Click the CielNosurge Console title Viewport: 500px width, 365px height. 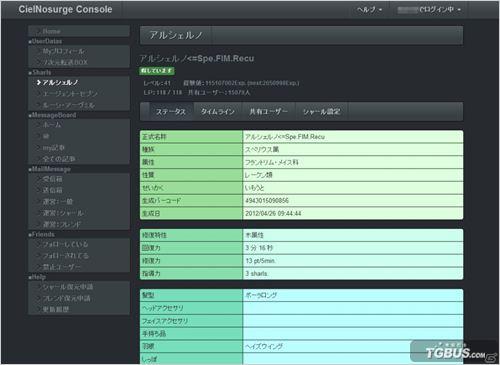pyautogui.click(x=65, y=9)
